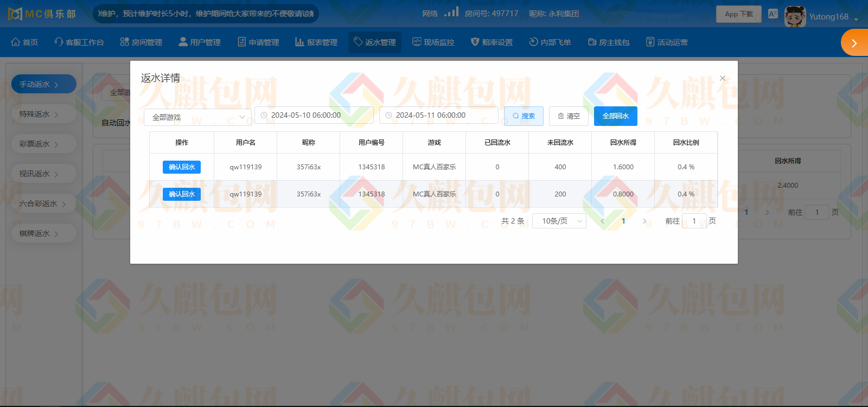Click the language translate icon

coord(773,14)
